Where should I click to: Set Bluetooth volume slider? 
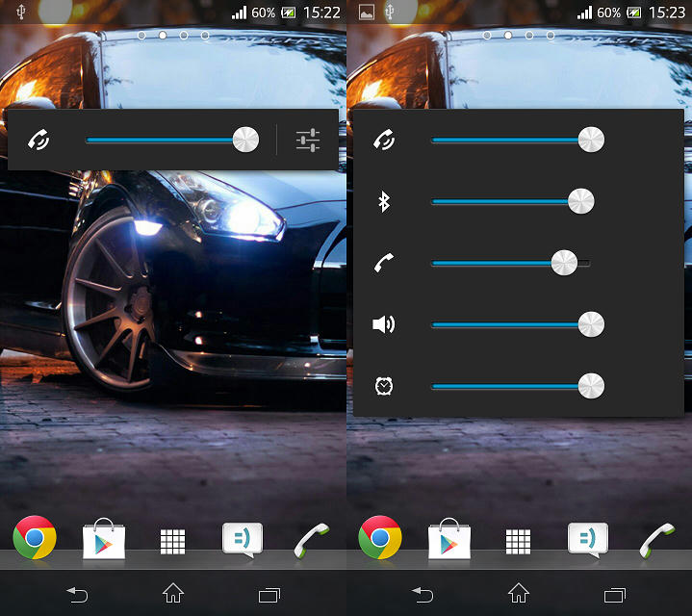(513, 202)
